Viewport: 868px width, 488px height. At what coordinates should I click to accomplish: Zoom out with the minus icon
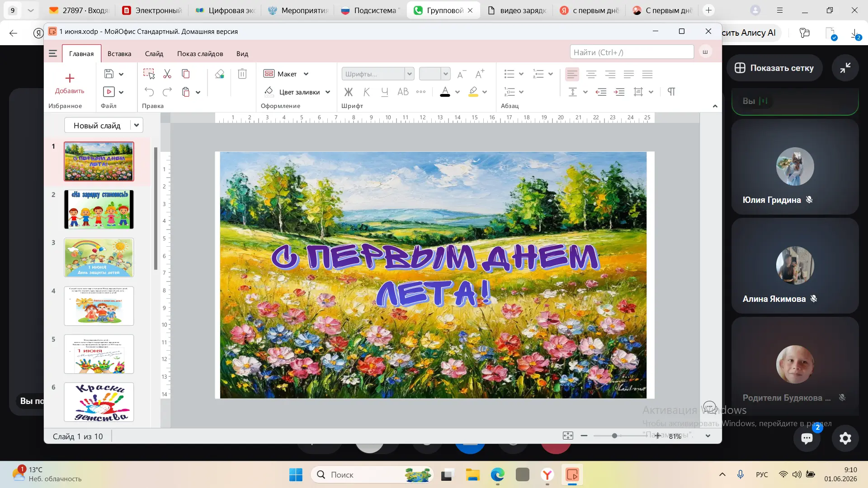(x=584, y=436)
